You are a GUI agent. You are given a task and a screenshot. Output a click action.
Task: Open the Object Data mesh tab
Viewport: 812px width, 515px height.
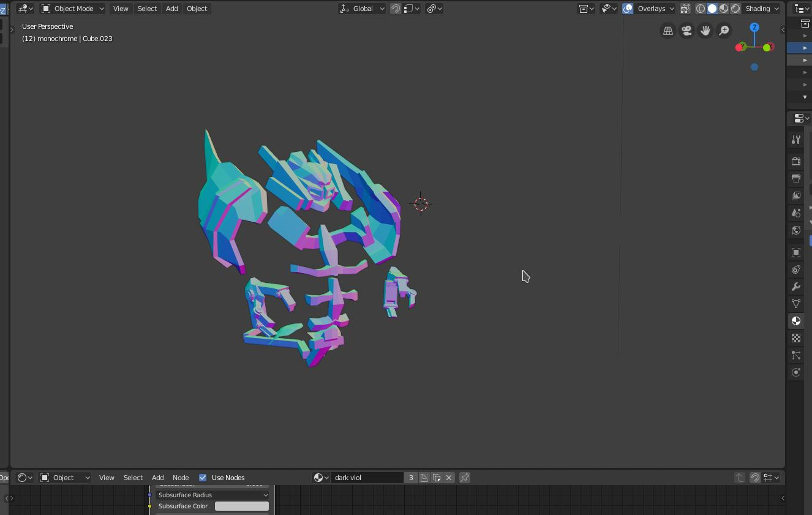point(796,304)
